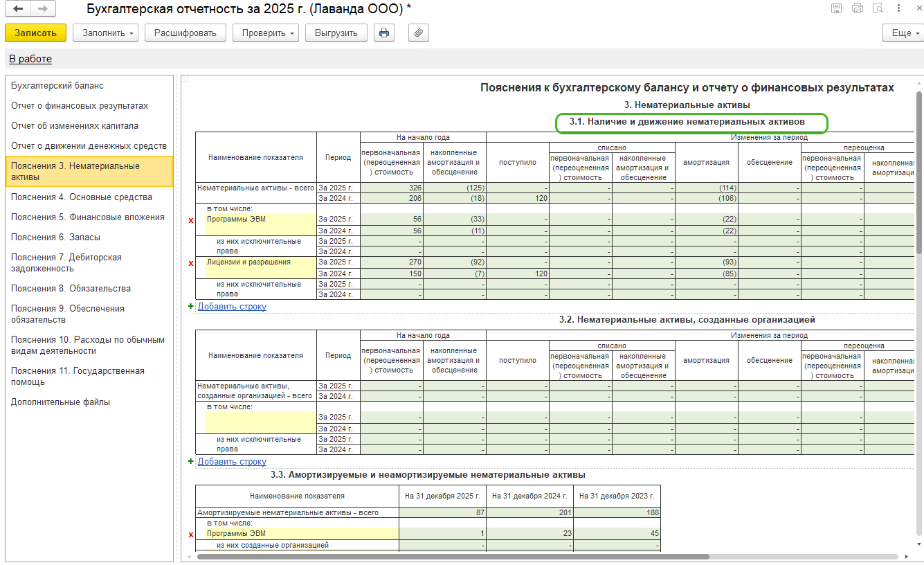The image size is (924, 565).
Task: Click the blue printer icon in toolbar
Action: point(384,33)
